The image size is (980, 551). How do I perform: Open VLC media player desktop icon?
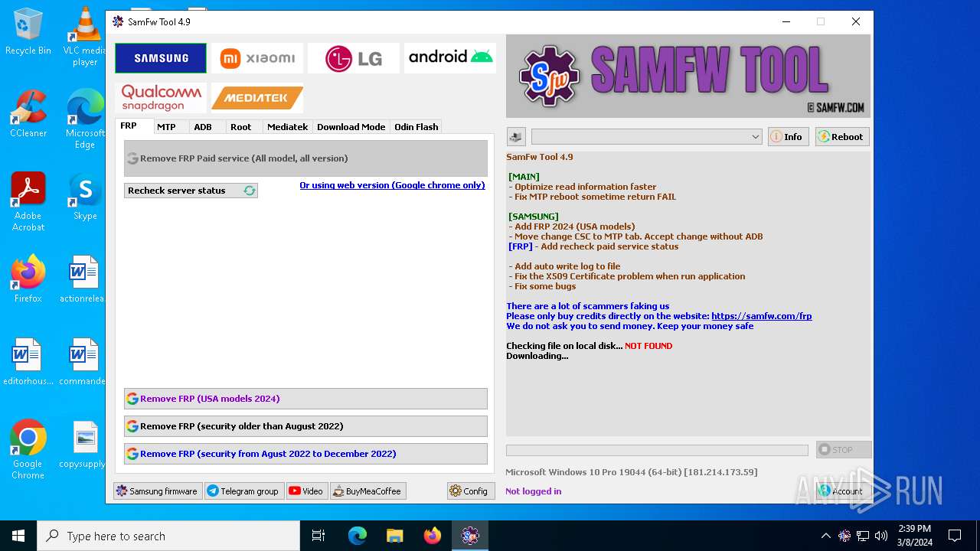point(85,37)
